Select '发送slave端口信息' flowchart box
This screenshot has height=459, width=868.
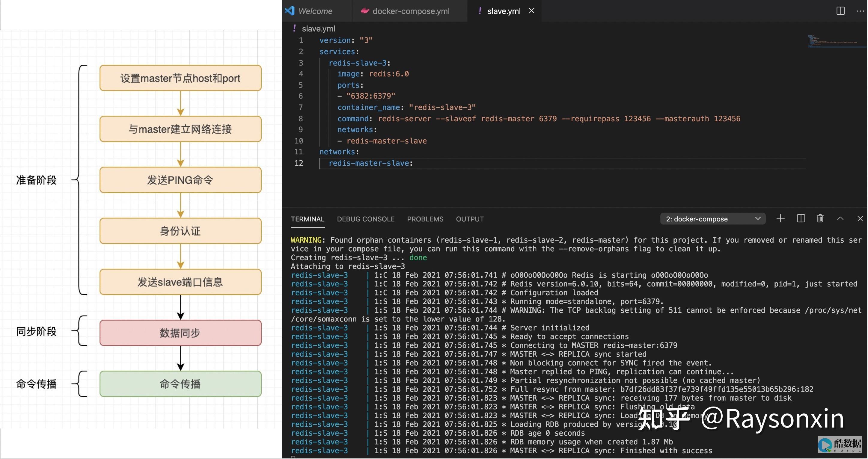coord(180,282)
